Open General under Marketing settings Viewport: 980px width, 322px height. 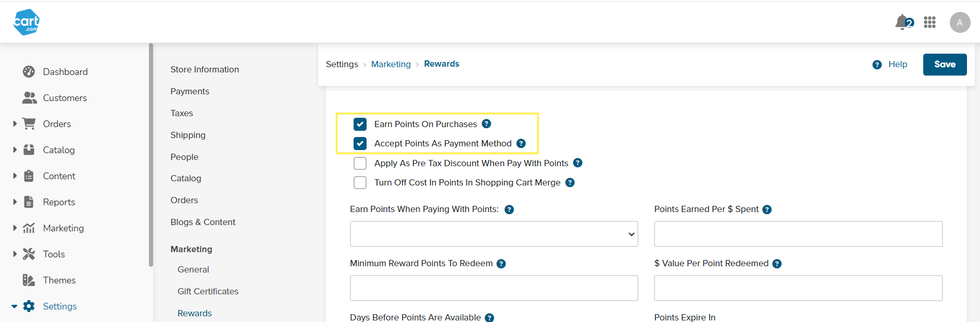click(193, 269)
